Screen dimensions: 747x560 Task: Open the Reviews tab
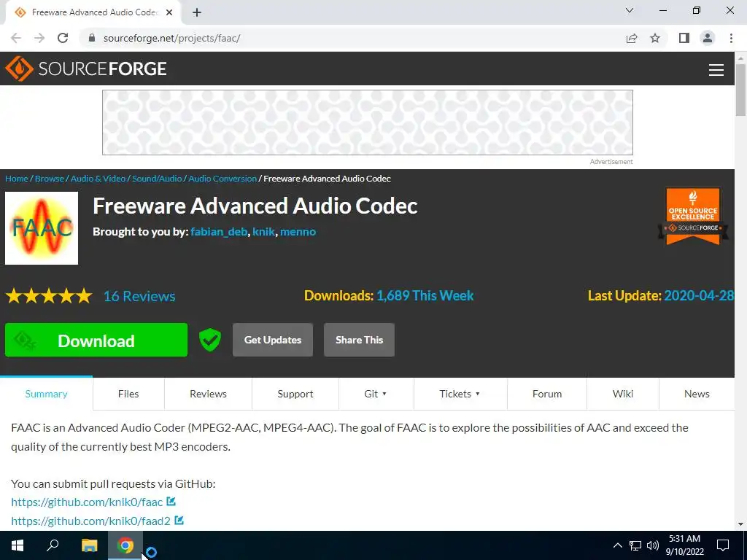(x=208, y=394)
